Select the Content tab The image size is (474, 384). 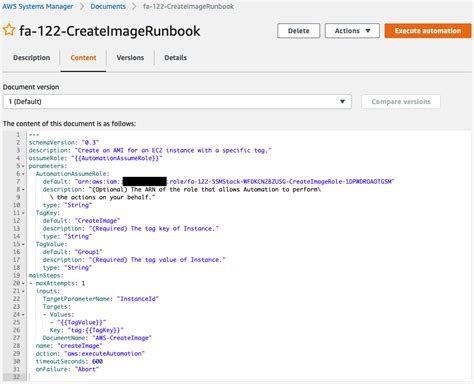83,58
